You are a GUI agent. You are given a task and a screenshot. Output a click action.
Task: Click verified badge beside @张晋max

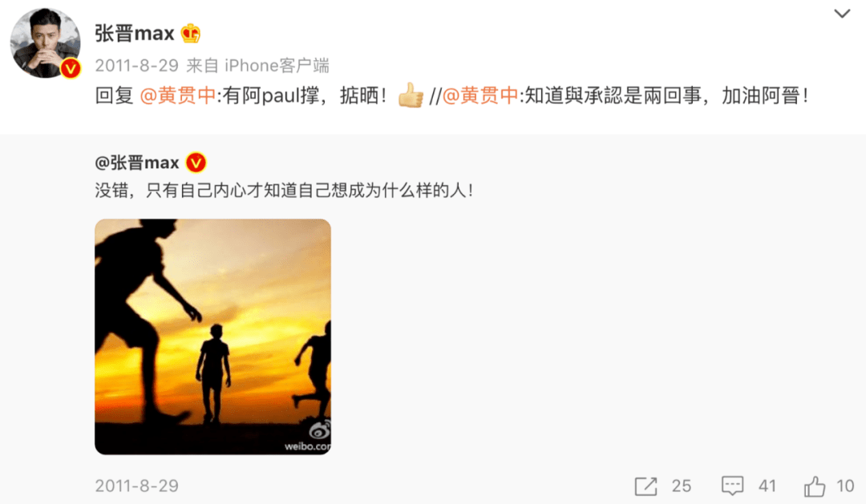coord(196,163)
